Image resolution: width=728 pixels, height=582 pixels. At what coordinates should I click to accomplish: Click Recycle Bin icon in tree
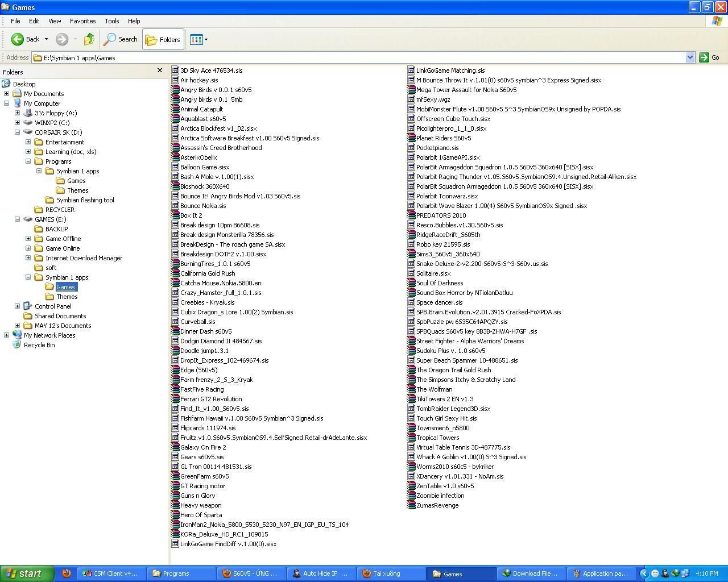(17, 345)
